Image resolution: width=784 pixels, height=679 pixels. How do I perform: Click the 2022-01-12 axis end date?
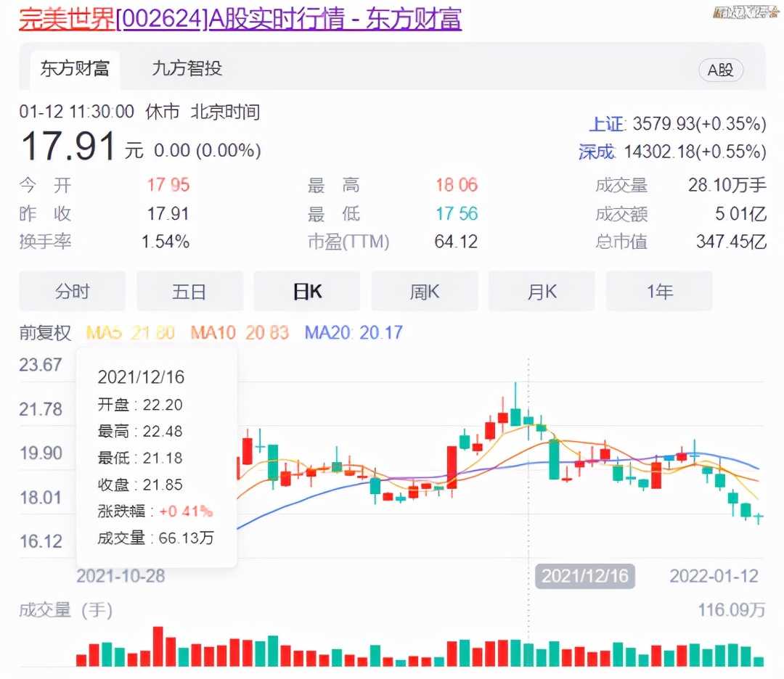coord(714,576)
